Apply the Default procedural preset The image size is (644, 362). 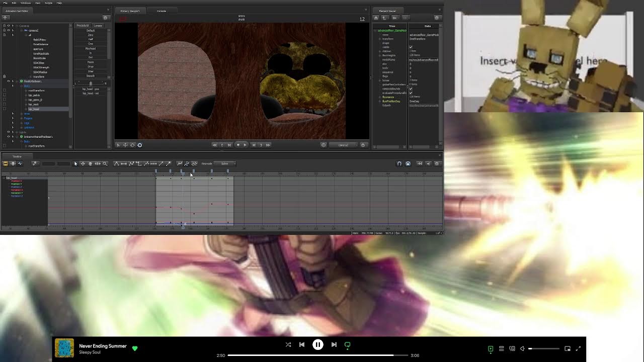tap(91, 31)
